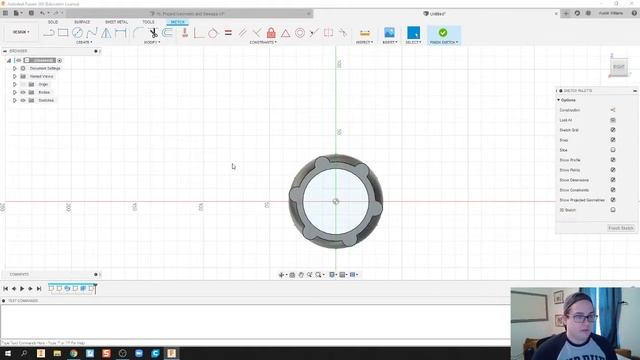This screenshot has width=640, height=360.
Task: Enable the Slice checkbox
Action: pyautogui.click(x=613, y=150)
